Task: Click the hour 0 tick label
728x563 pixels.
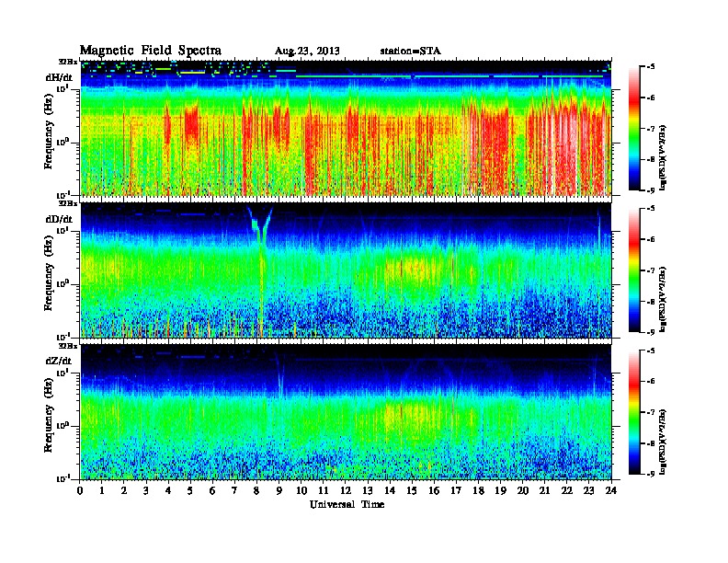Action: tap(80, 490)
